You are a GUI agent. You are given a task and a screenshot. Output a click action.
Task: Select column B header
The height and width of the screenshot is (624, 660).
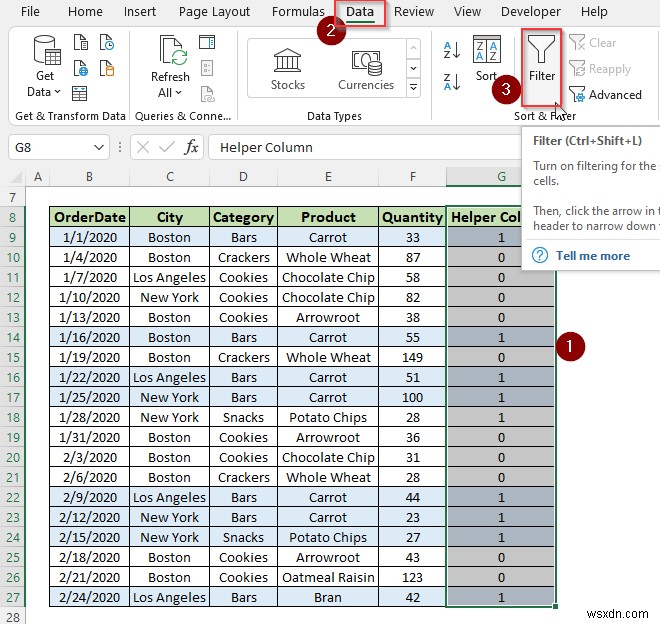[x=89, y=177]
